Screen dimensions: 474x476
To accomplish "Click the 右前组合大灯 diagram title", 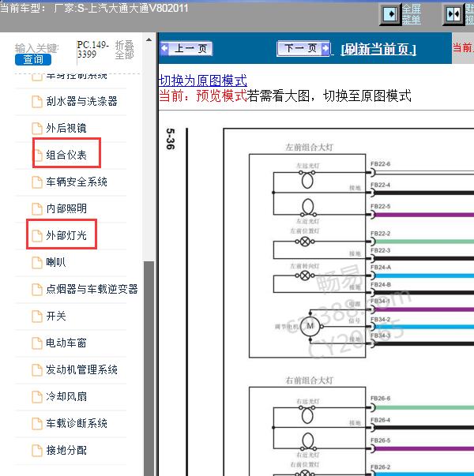I will click(310, 380).
